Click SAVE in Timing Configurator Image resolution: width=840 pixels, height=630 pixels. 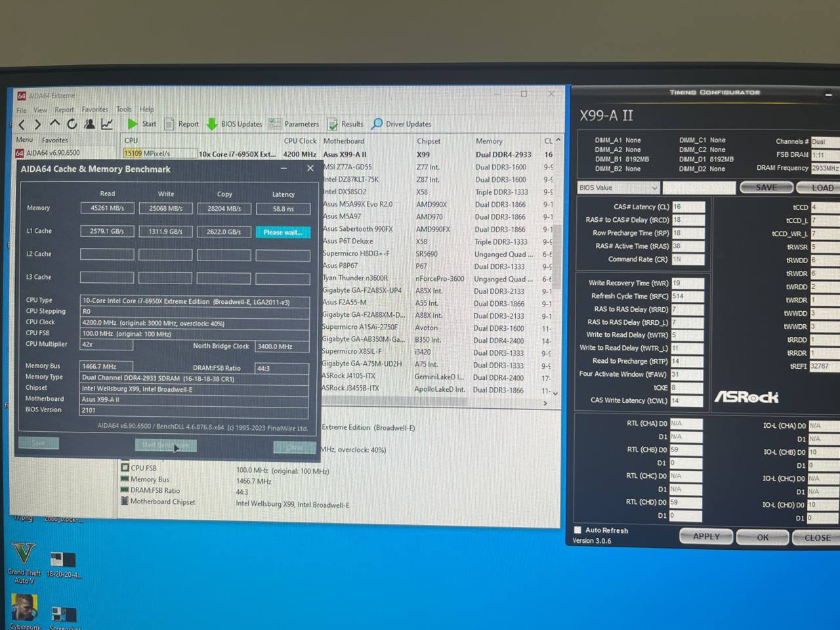[766, 188]
